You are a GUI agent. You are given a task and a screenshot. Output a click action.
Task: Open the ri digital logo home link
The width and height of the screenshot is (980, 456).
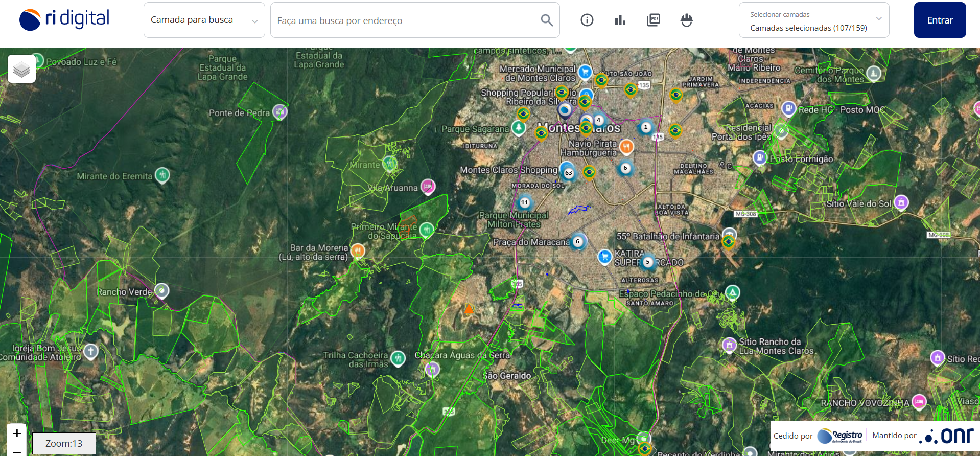[64, 19]
